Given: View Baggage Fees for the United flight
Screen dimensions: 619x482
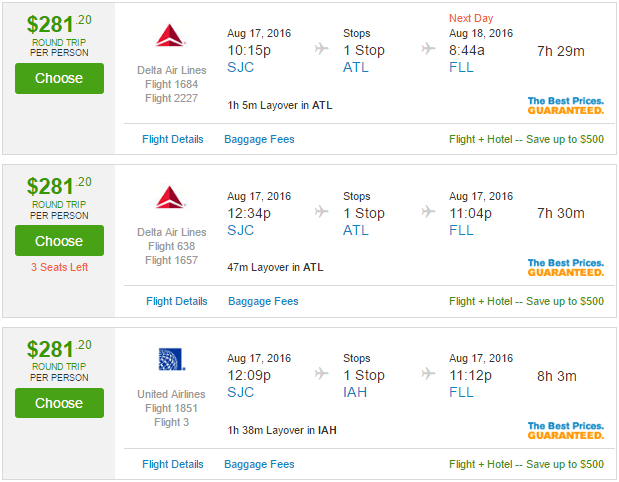Looking at the screenshot, I should (x=259, y=464).
